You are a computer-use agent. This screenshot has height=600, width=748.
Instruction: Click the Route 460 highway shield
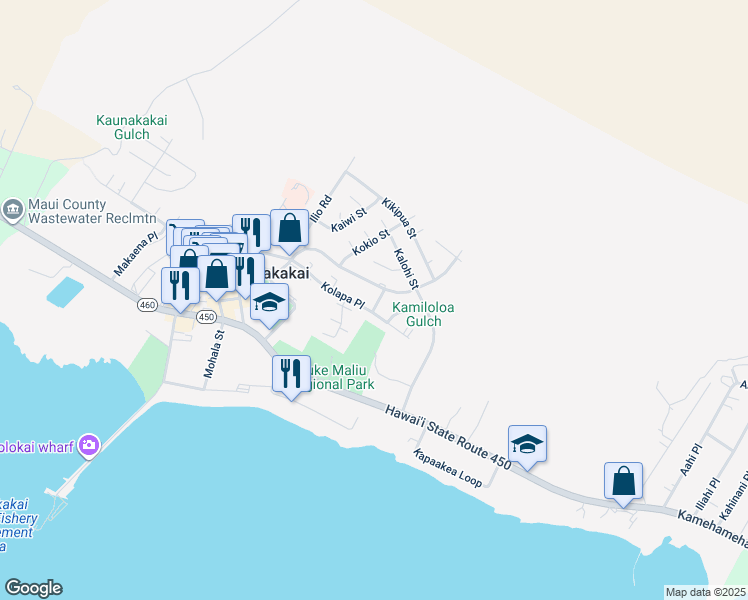pyautogui.click(x=147, y=305)
